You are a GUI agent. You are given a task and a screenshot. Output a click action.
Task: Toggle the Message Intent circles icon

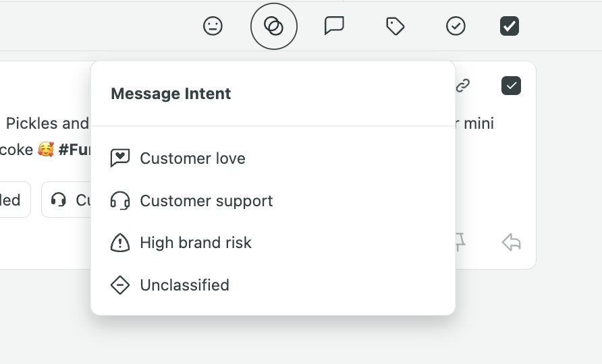pyautogui.click(x=274, y=26)
